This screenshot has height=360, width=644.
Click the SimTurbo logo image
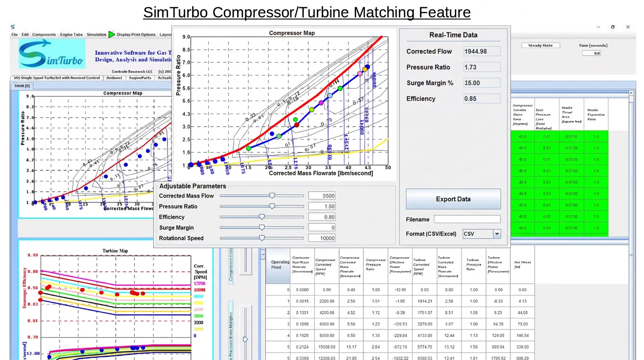coord(52,54)
